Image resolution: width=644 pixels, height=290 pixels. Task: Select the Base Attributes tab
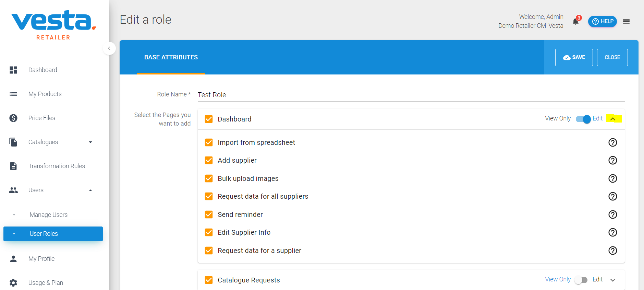(x=171, y=57)
